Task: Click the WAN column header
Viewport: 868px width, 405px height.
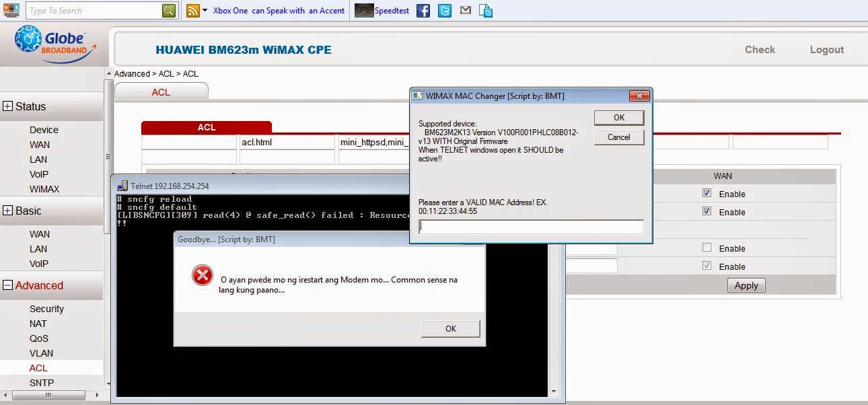Action: click(724, 176)
